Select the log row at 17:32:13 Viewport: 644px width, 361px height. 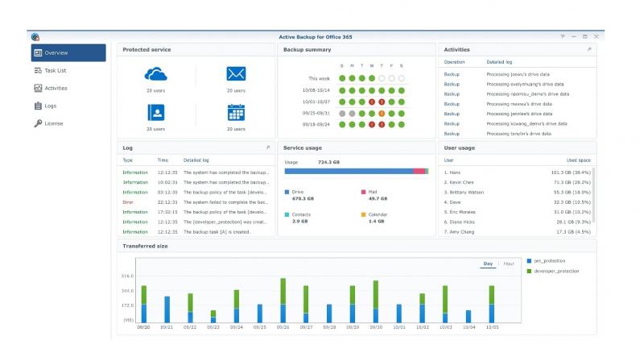[196, 212]
